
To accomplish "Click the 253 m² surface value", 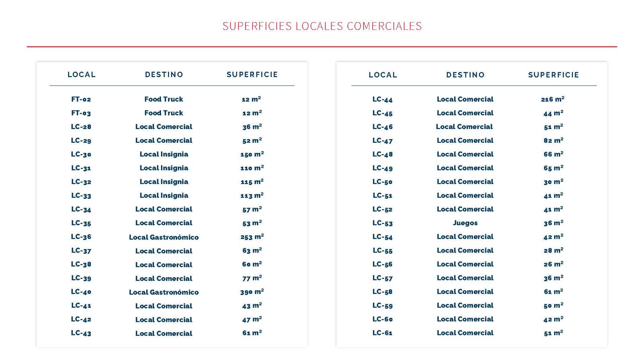I will pos(252,237).
